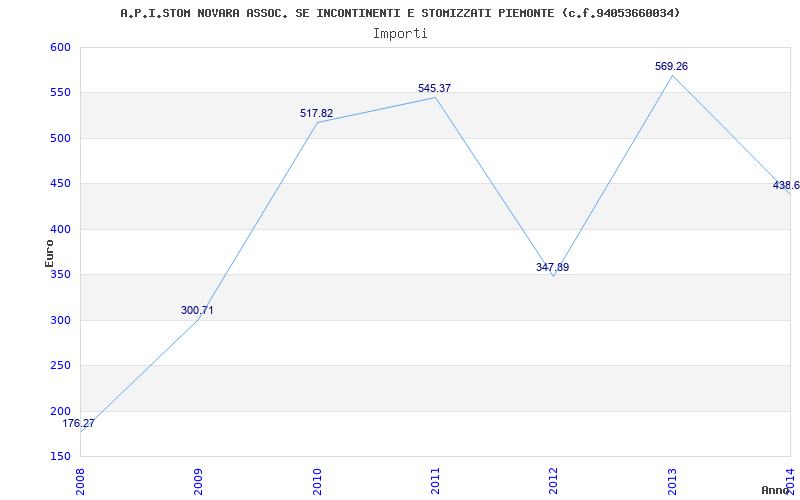Click the 550 y-axis value
Viewport: 800px width, 500px height.
[60, 93]
